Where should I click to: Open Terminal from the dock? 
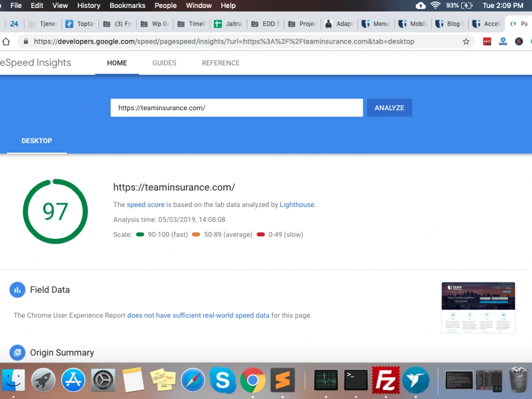coord(355,380)
